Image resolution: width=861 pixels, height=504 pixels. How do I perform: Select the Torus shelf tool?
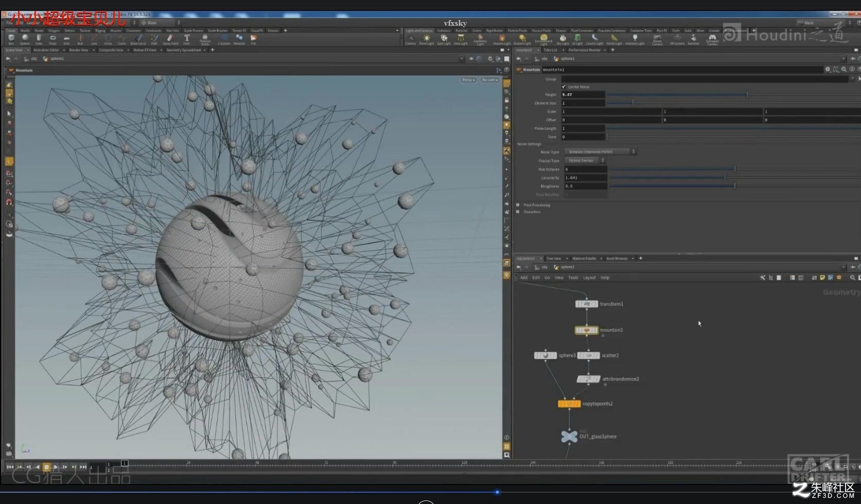coord(52,40)
